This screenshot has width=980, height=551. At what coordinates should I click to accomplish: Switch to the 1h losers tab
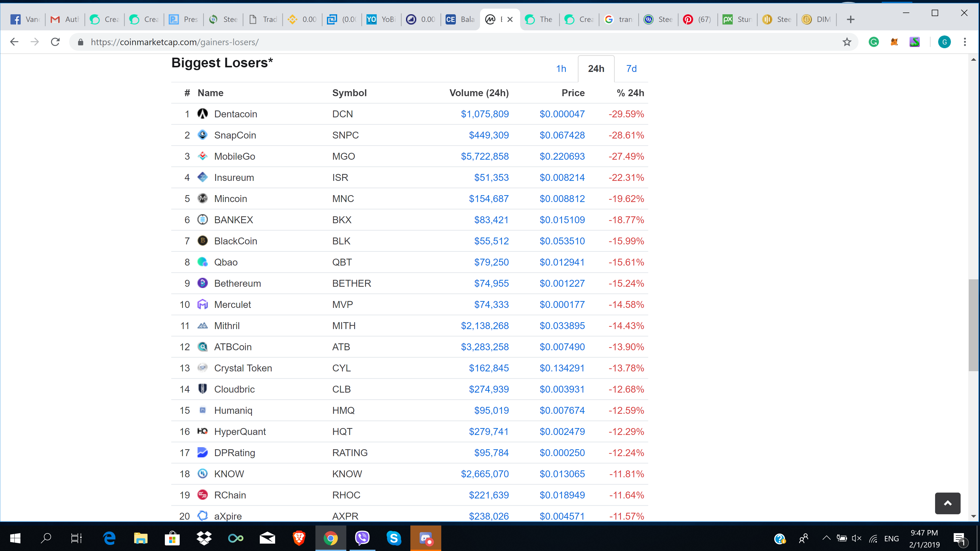click(x=561, y=69)
